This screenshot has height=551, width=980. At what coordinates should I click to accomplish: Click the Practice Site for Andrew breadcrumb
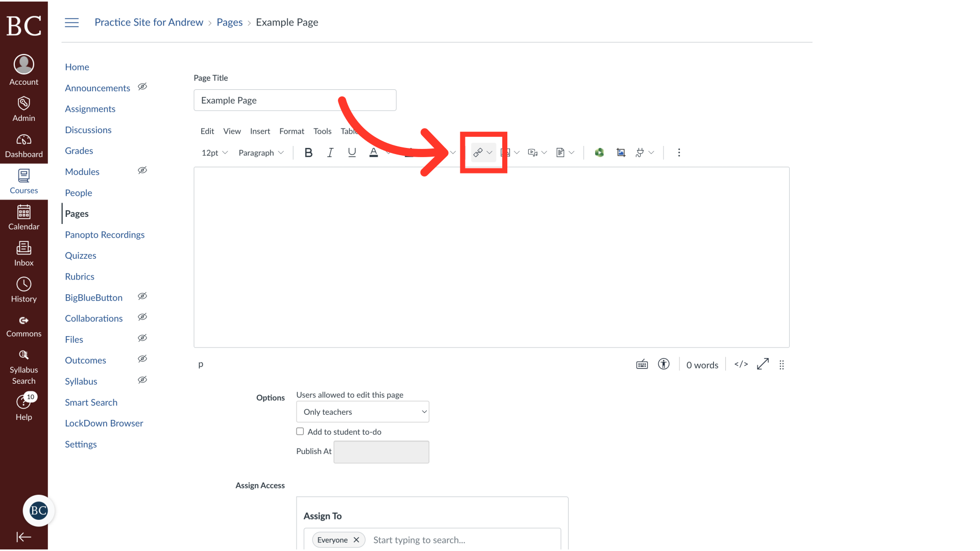[x=149, y=22]
